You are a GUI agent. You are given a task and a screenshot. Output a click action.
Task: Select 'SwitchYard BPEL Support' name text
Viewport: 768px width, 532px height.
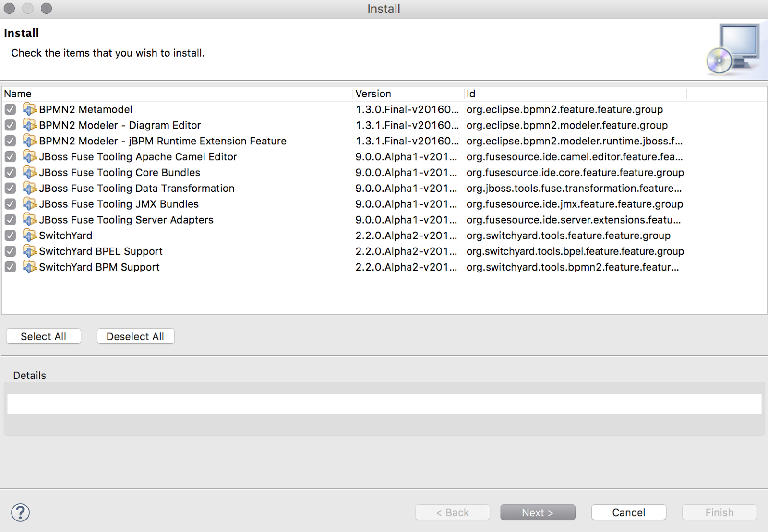[x=101, y=251]
